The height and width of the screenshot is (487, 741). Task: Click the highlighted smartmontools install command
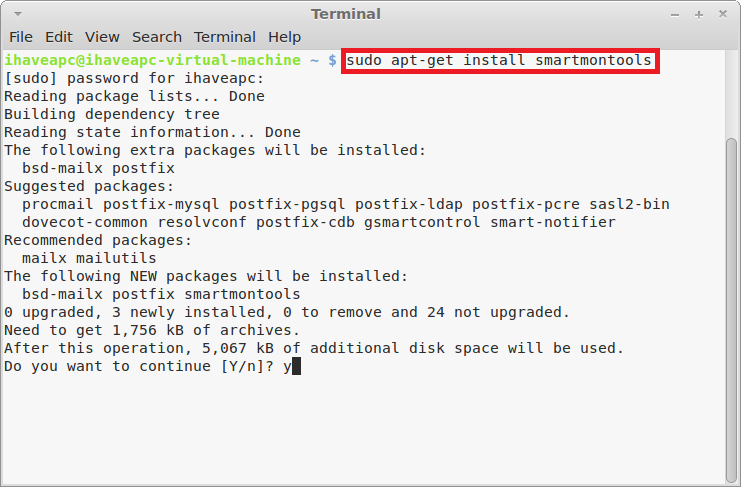[x=500, y=60]
